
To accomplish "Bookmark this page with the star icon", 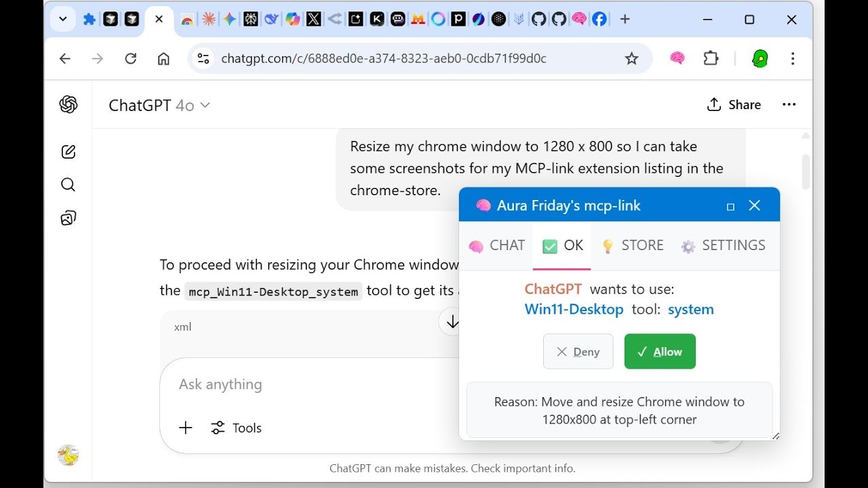I will coord(631,59).
